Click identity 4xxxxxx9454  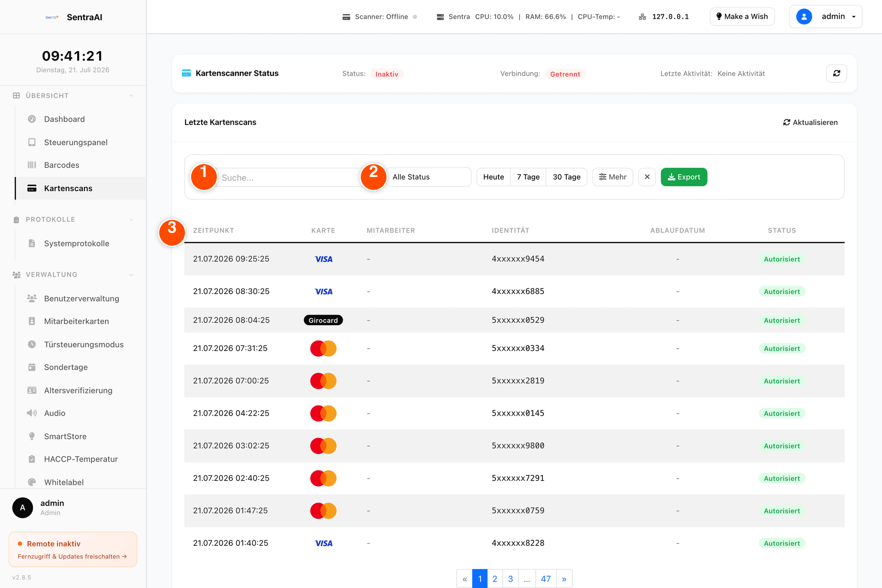518,259
